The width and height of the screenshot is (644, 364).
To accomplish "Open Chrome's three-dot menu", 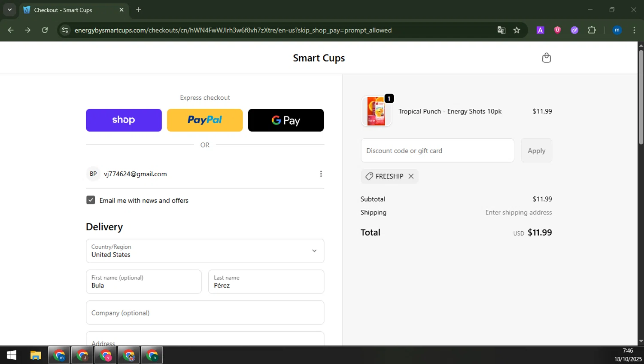I will coord(634,30).
